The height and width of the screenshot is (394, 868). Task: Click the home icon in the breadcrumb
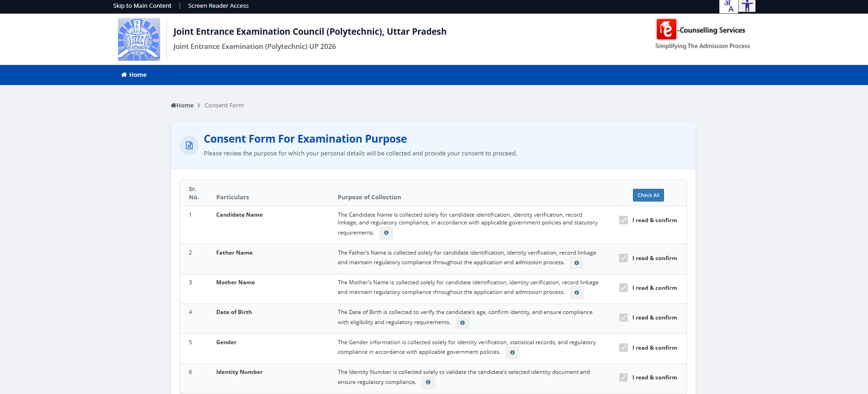pyautogui.click(x=173, y=106)
